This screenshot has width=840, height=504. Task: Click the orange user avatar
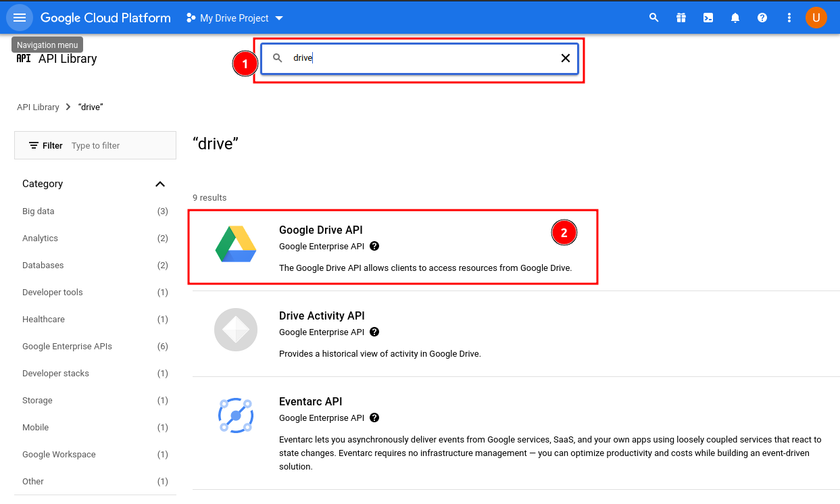(x=816, y=18)
